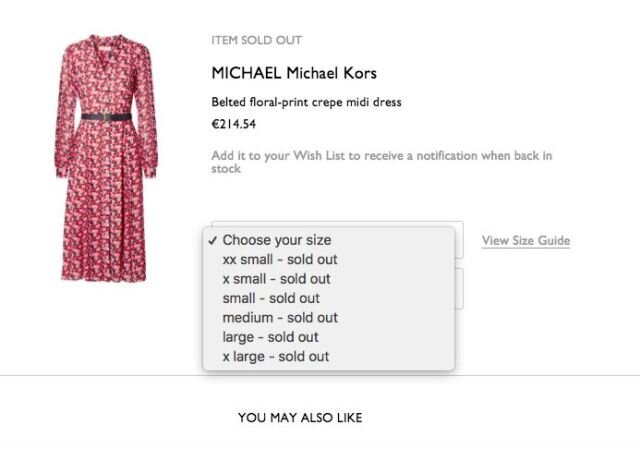The height and width of the screenshot is (449, 640).
Task: Open the View Size Guide link
Action: (x=526, y=241)
